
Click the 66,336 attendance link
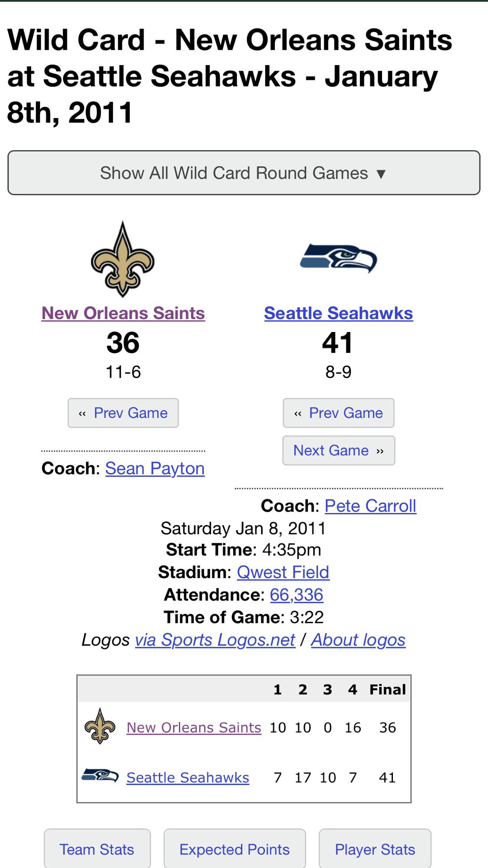[x=297, y=595]
